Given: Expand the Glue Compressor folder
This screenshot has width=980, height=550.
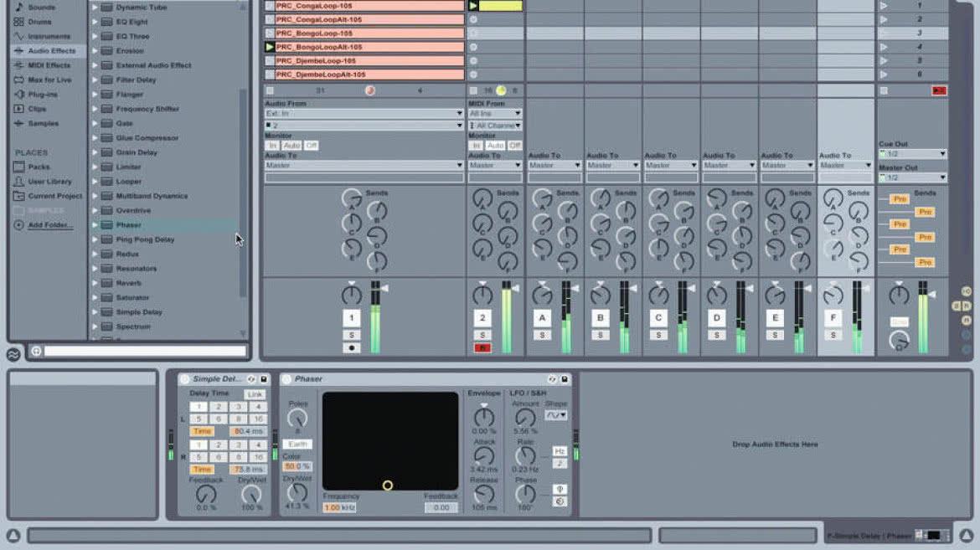Looking at the screenshot, I should 95,138.
